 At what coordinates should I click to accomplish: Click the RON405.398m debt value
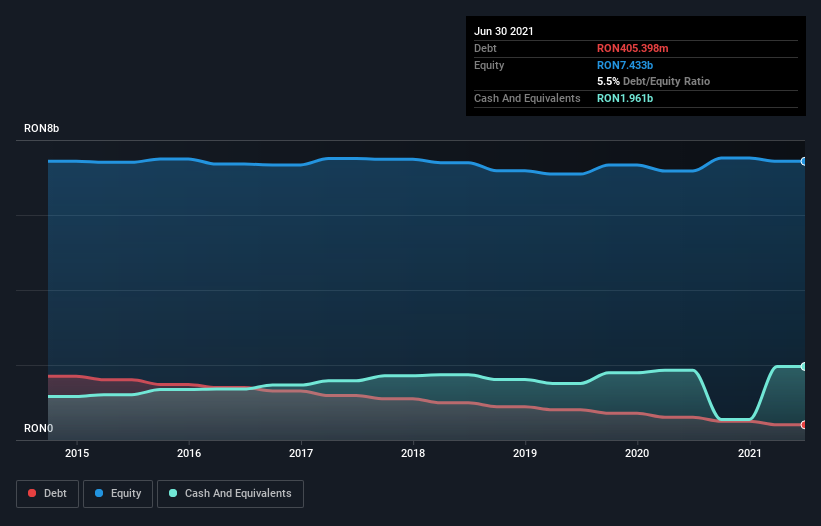click(633, 48)
